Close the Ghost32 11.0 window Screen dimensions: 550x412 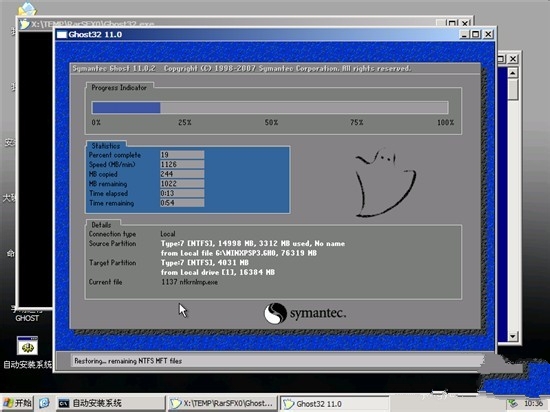coord(488,34)
